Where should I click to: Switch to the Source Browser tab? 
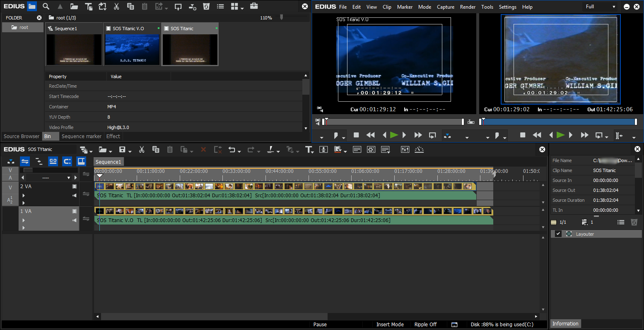pyautogui.click(x=22, y=136)
